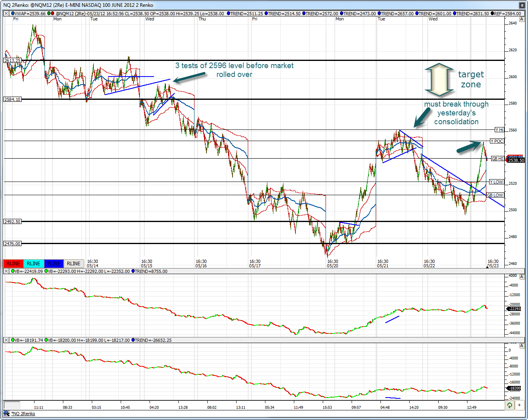This screenshot has width=528, height=420.
Task: Click the green dot before the @NQM12 symbol
Action: (49, 14)
